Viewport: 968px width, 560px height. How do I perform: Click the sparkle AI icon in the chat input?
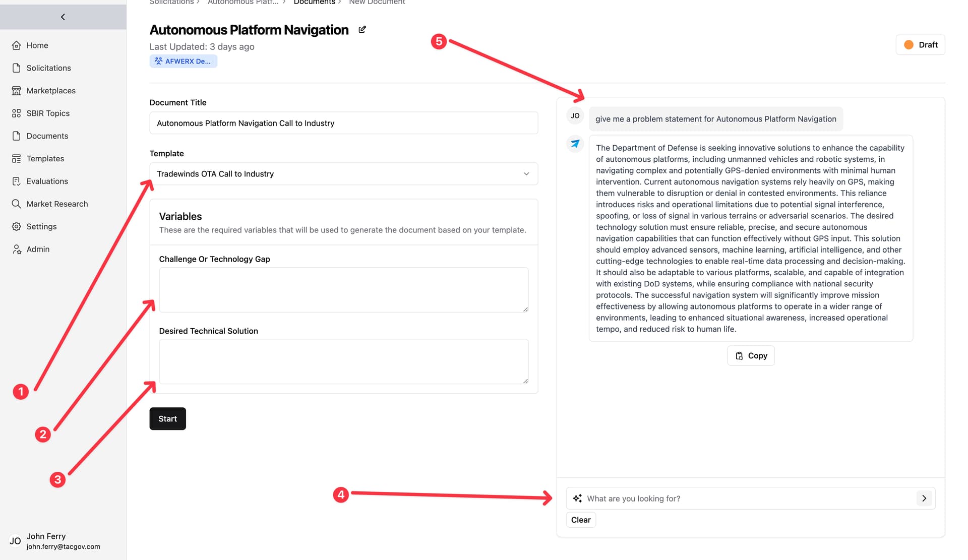[x=577, y=499]
